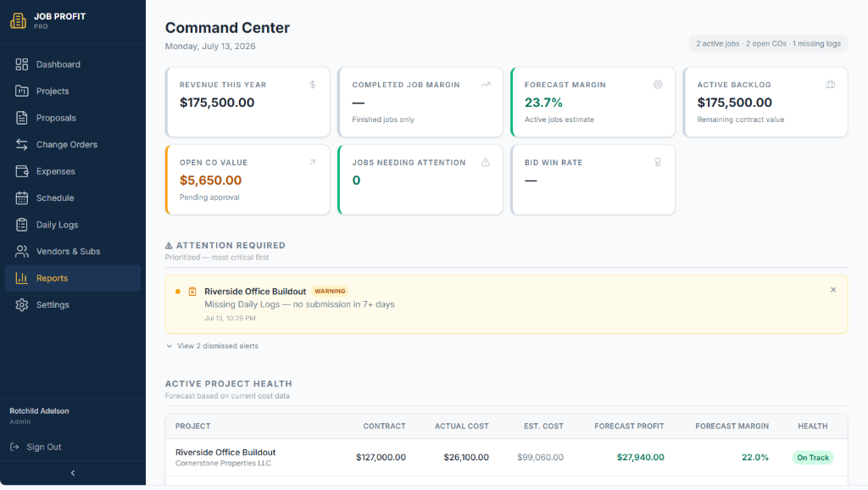Click the Vendors & Subs people icon
Viewport: 868px width, 490px height.
pyautogui.click(x=21, y=252)
